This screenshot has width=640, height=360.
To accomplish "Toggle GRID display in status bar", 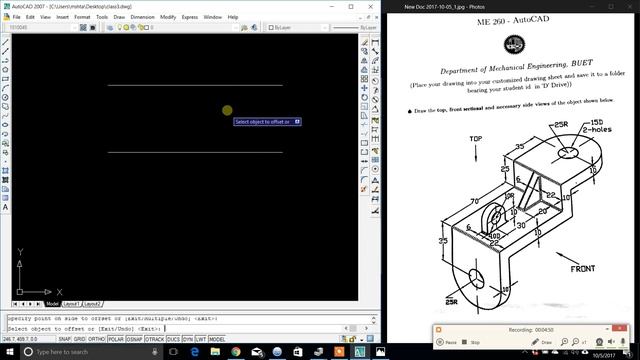I will [x=79, y=339].
